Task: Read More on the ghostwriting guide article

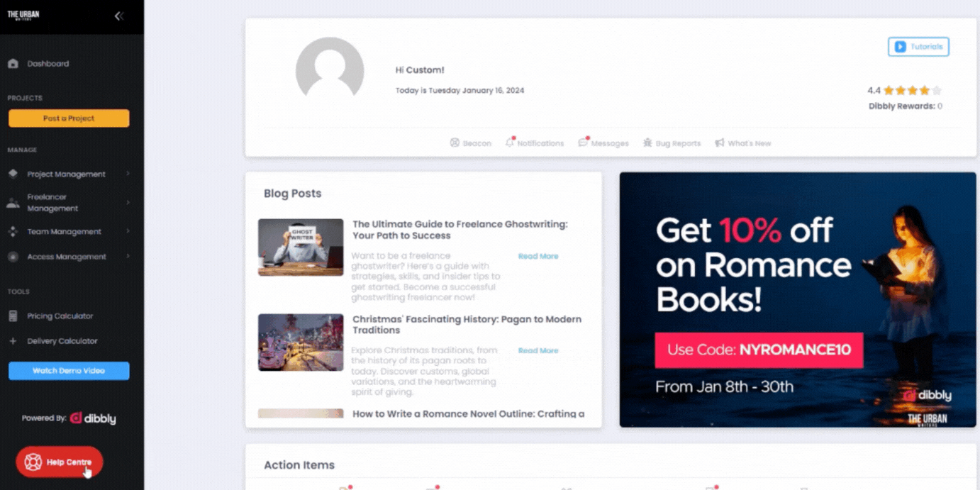Action: tap(538, 256)
